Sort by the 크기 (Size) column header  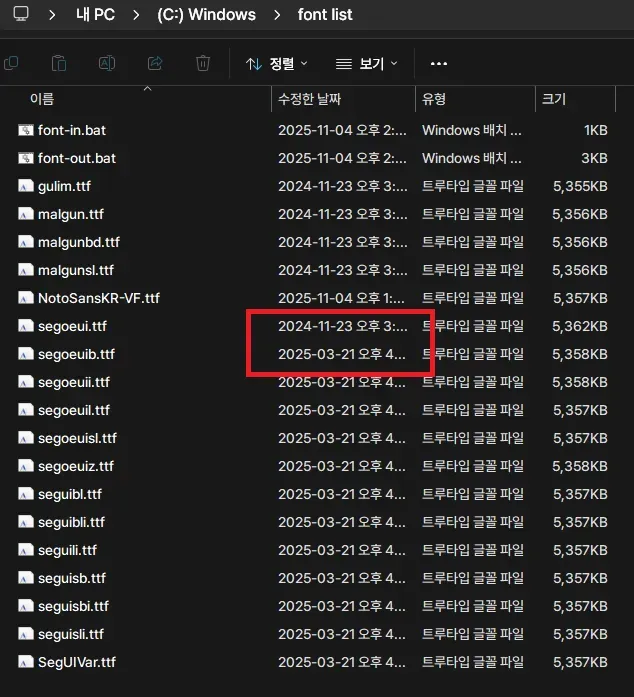[553, 99]
